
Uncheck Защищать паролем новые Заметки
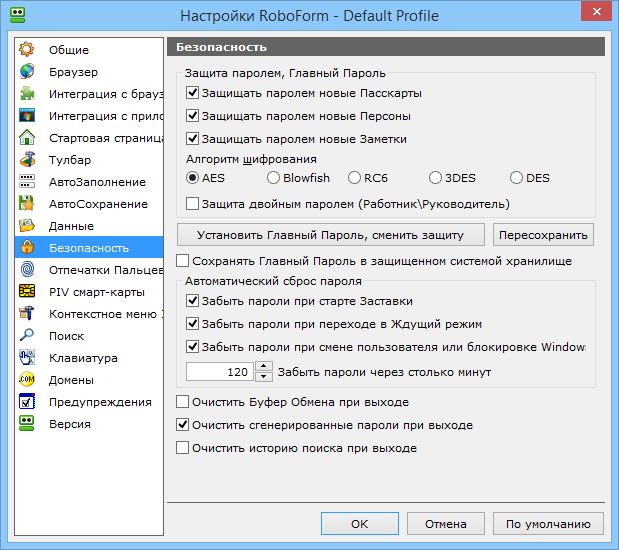point(192,139)
